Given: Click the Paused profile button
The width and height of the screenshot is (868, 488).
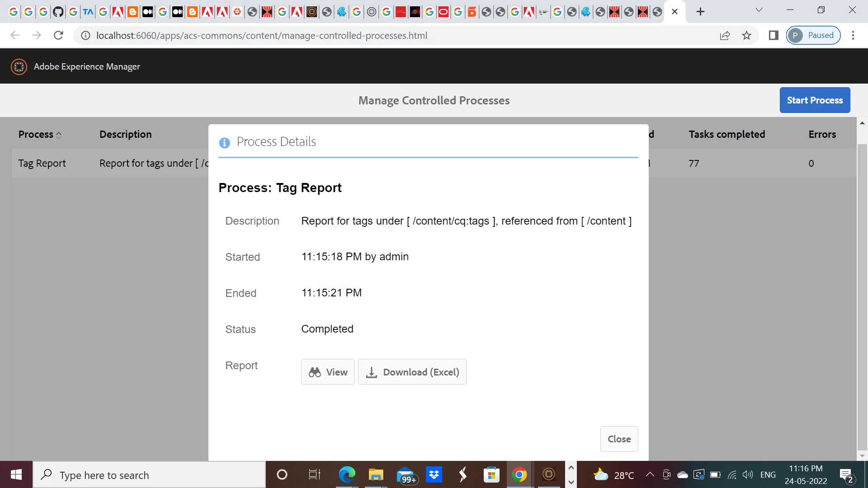Looking at the screenshot, I should point(813,35).
